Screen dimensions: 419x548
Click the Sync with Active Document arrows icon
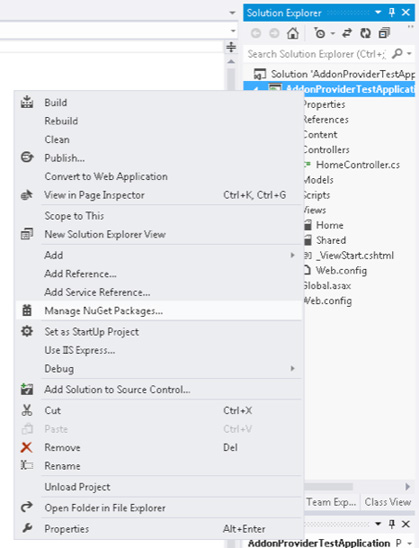347,34
